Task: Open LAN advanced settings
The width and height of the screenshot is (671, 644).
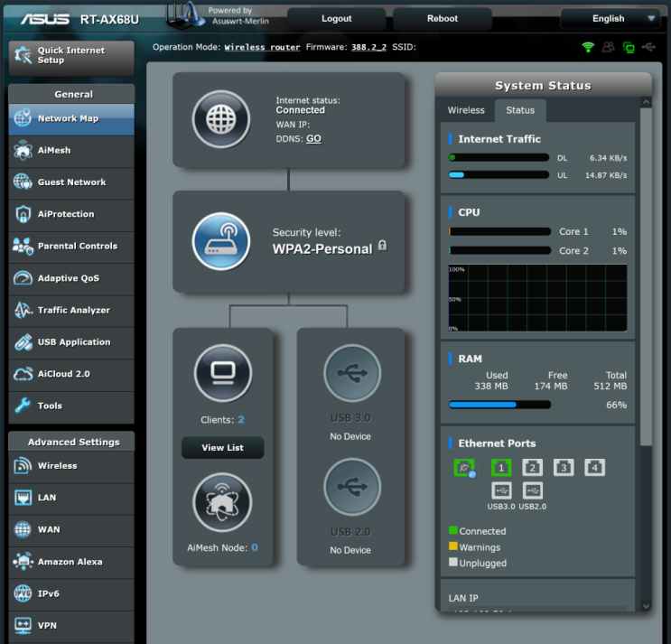Action: 71,498
